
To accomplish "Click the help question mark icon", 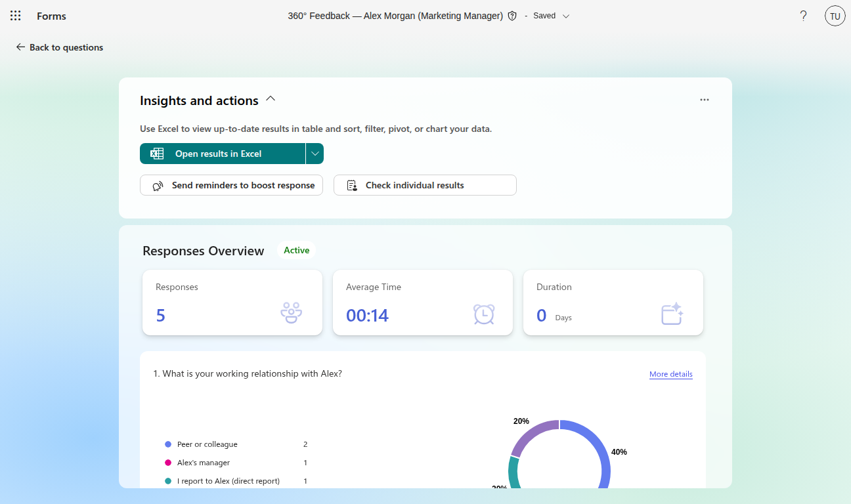I will pos(803,16).
